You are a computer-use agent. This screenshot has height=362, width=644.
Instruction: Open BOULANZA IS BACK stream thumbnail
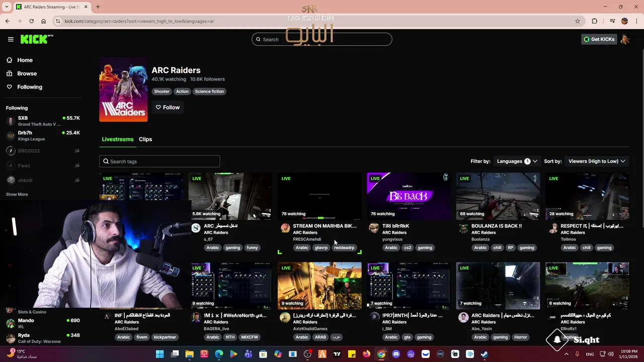tap(498, 196)
